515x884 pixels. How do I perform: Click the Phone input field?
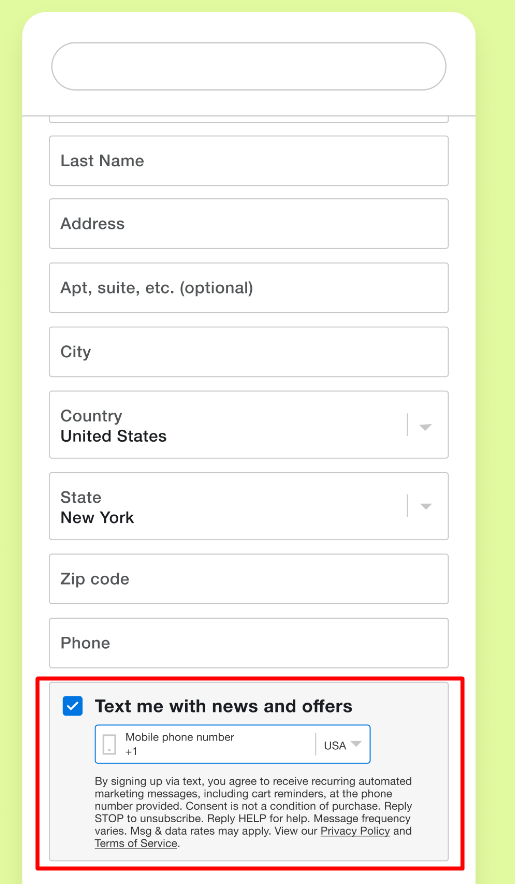pyautogui.click(x=249, y=643)
